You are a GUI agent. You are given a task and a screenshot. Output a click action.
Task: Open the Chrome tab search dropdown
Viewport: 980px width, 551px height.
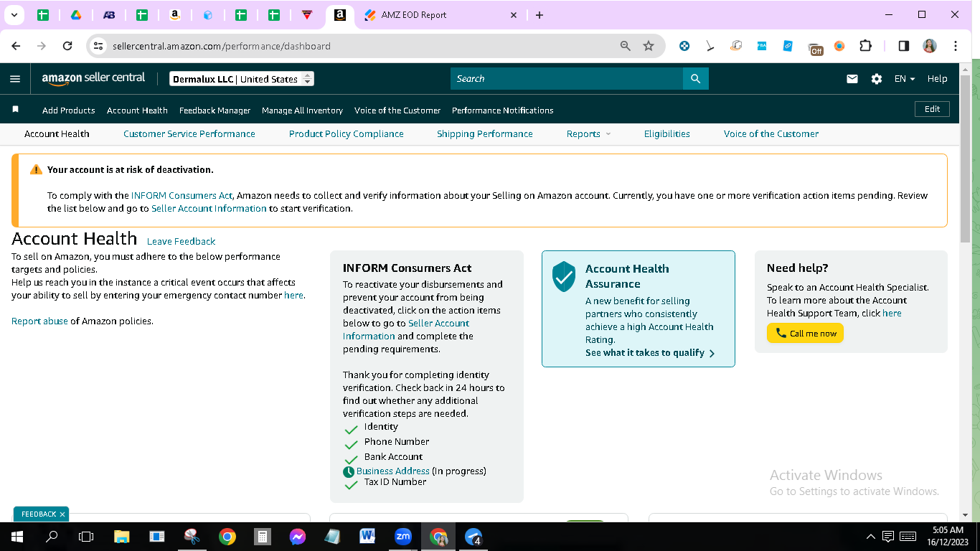14,15
